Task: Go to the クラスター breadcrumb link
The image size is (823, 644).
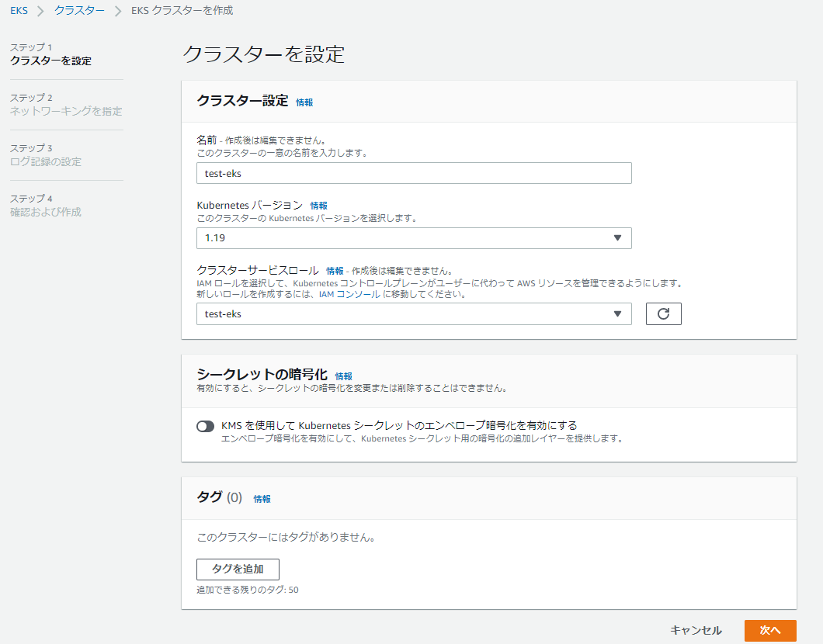Action: 79,10
